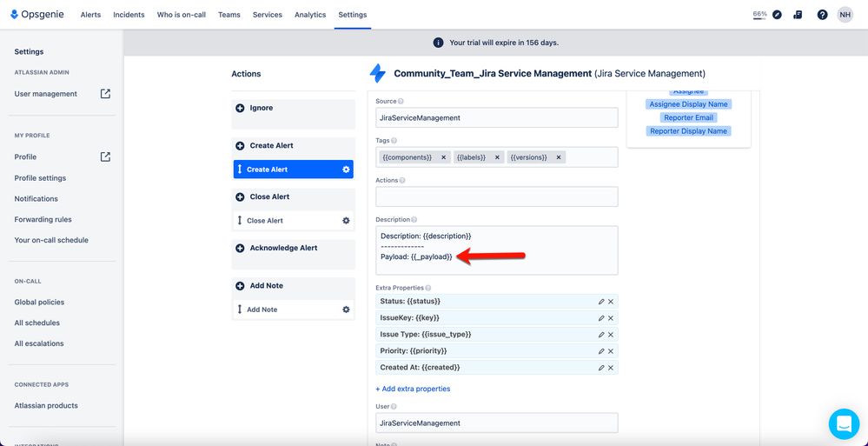Open Global policies in sidebar
Viewport: 868px width, 446px height.
tap(39, 302)
